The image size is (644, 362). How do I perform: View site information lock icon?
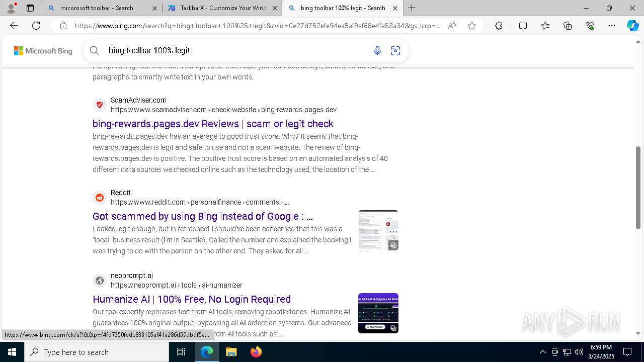pos(63,26)
